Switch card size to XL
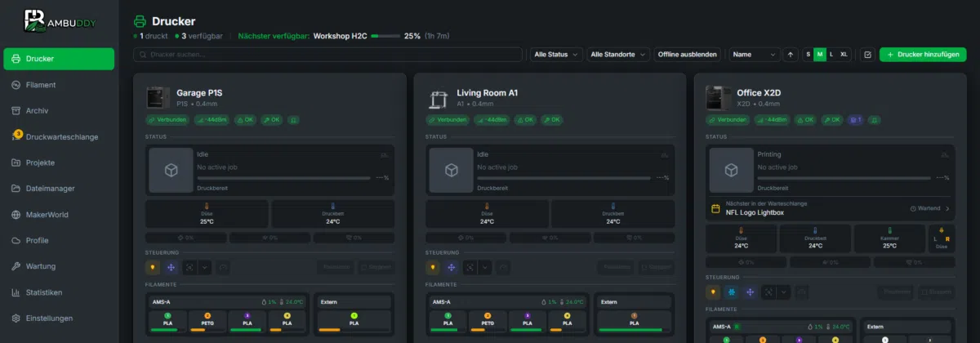The image size is (980, 343). (844, 55)
